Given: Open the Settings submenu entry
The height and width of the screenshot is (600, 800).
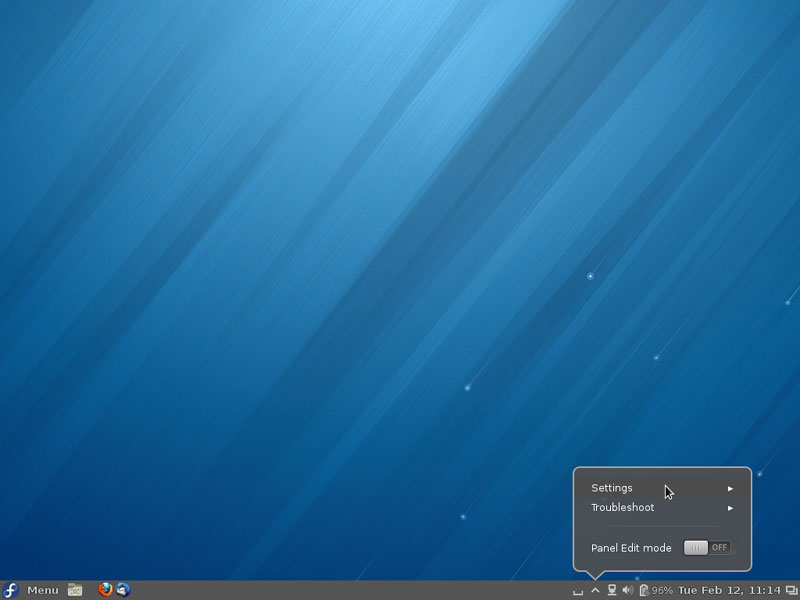Looking at the screenshot, I should pos(662,488).
